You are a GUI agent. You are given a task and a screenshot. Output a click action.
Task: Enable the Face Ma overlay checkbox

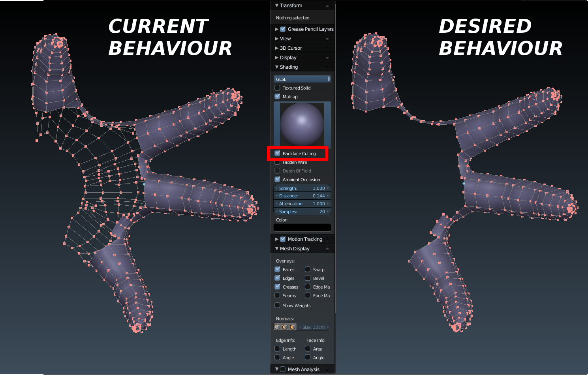point(308,295)
